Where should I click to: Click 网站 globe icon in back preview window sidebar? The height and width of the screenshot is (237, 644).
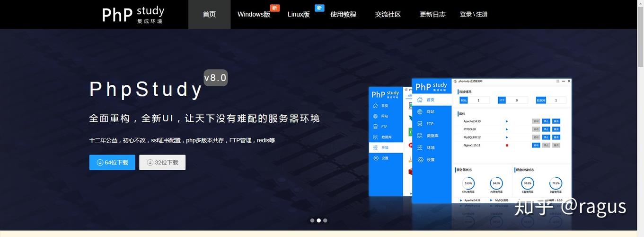376,116
